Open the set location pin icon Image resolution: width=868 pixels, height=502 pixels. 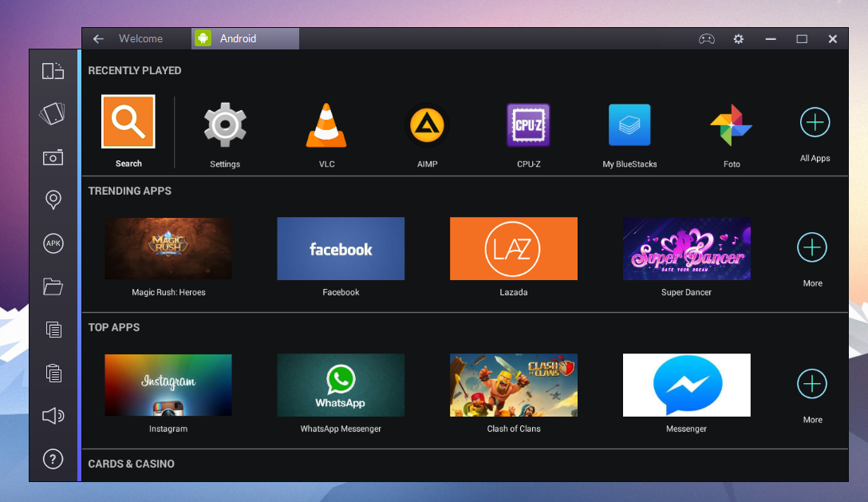click(x=53, y=200)
